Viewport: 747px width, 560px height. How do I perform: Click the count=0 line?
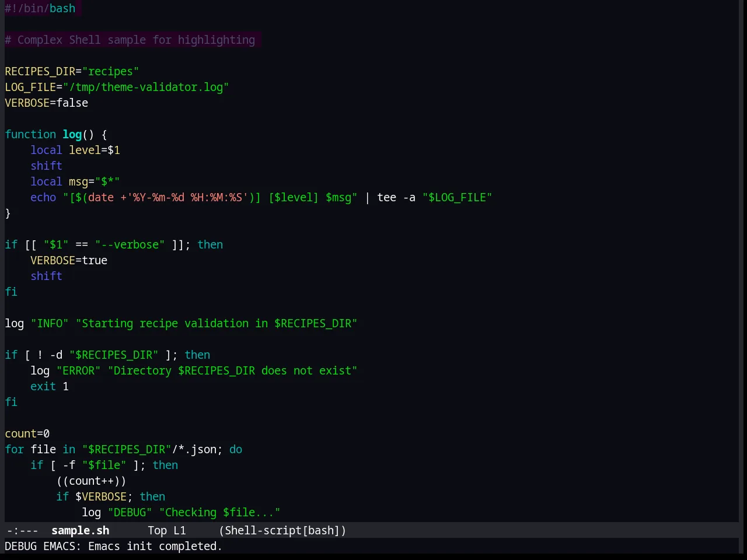[27, 433]
